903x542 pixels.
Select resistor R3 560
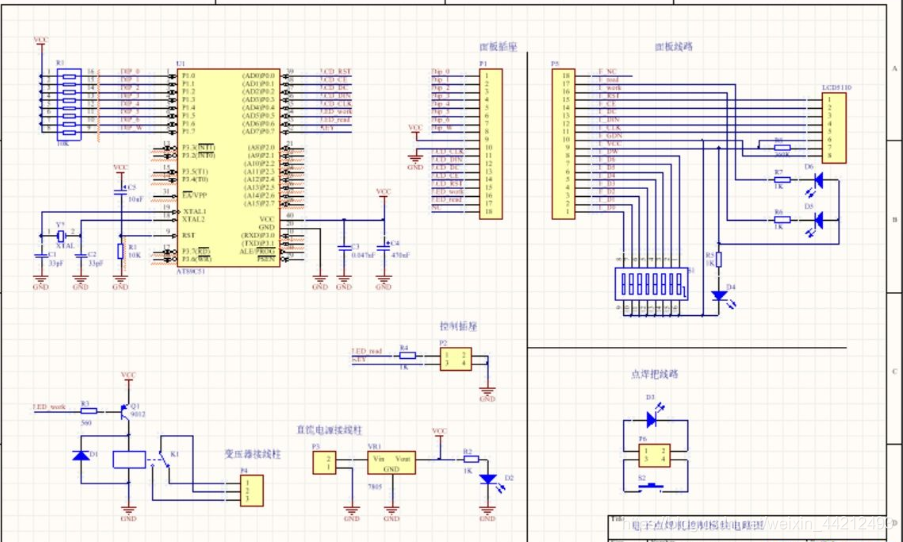tap(89, 411)
